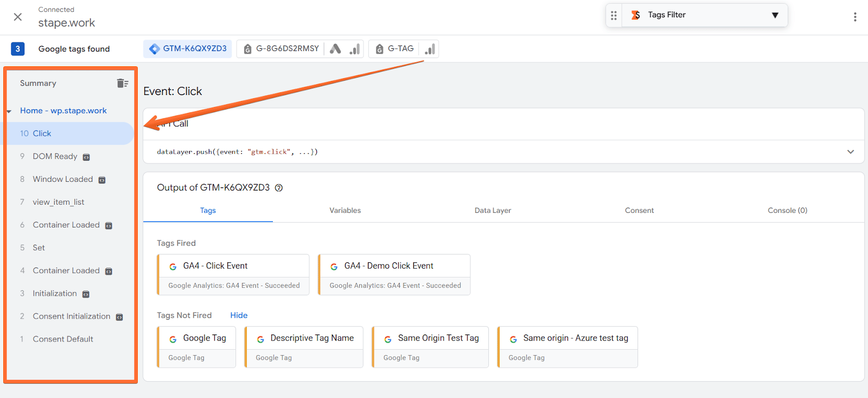This screenshot has width=868, height=398.
Task: Click the Google icon on GA4 - Click Event
Action: (x=173, y=267)
